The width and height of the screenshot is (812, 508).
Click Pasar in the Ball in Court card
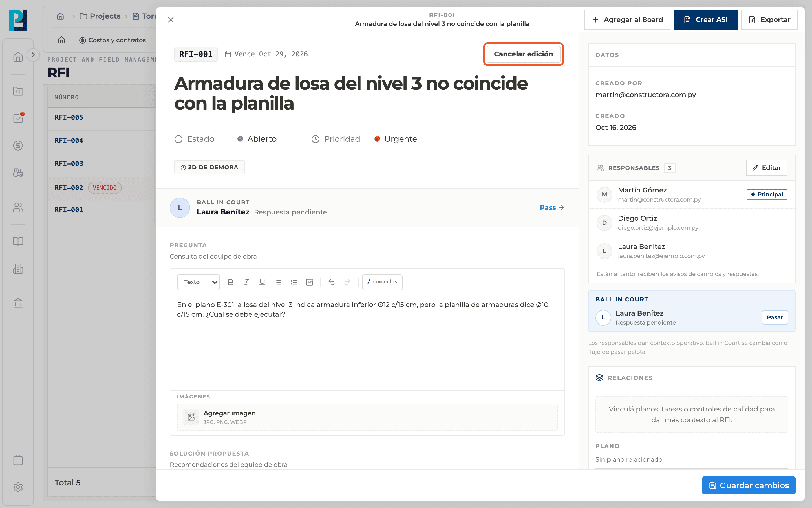click(775, 317)
